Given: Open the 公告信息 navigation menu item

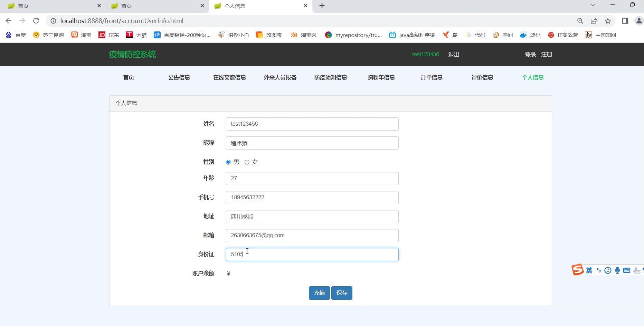Looking at the screenshot, I should [179, 77].
